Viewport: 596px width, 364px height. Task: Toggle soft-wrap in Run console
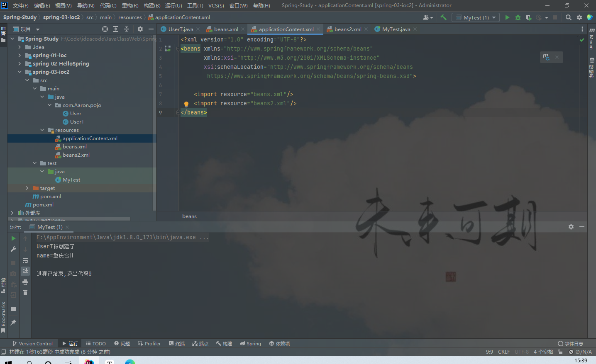point(25,260)
